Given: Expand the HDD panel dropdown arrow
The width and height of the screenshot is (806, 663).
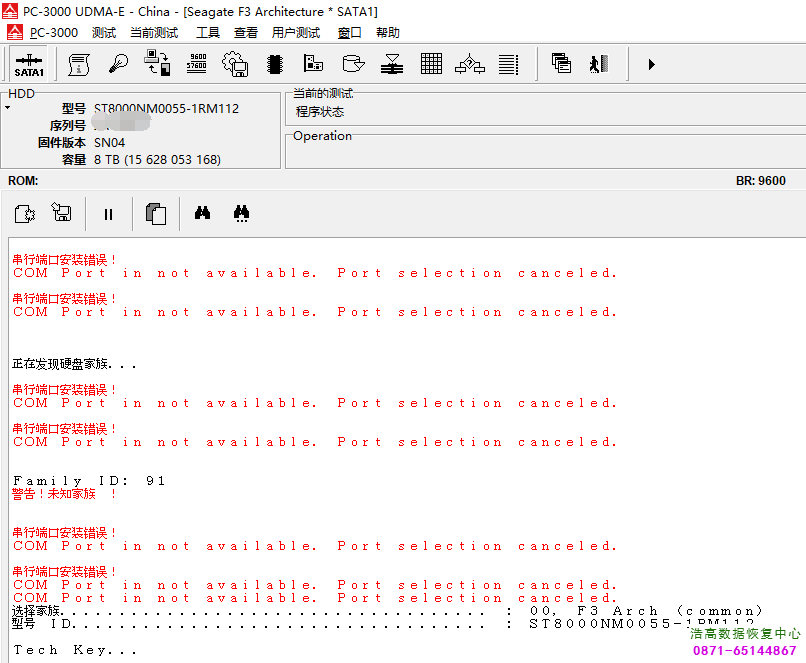Looking at the screenshot, I should click(x=7, y=106).
